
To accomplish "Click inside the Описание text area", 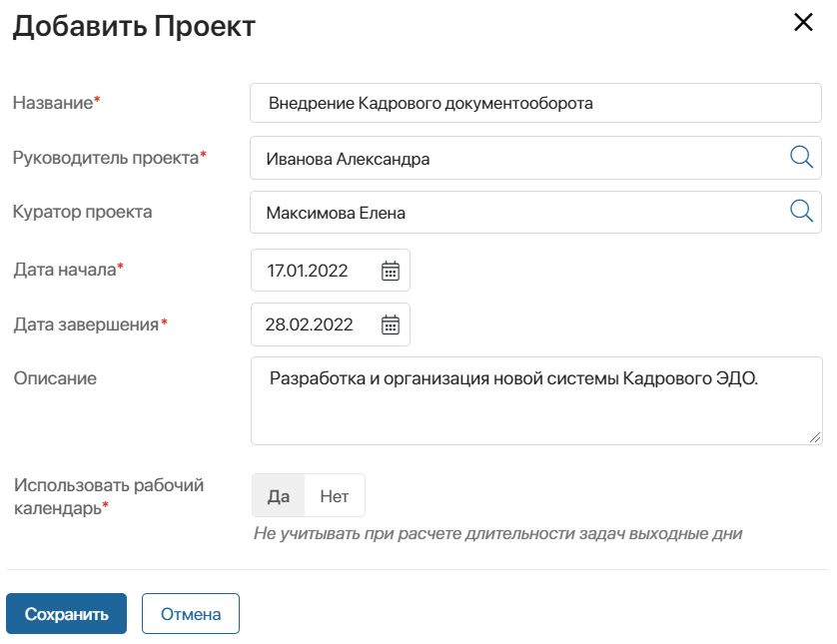I will click(536, 400).
